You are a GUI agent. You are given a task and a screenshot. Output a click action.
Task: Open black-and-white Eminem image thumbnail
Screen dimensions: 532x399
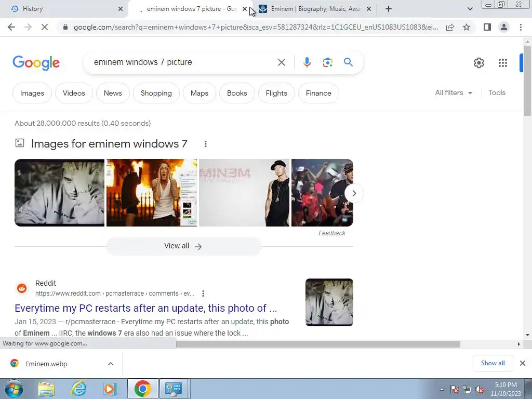point(59,193)
